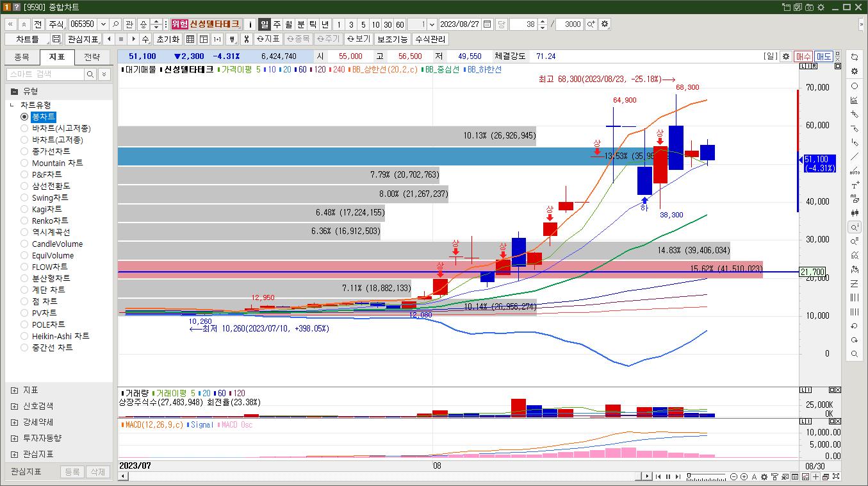Click the zoom magnifier icon beside 3000
This screenshot has width=868, height=486.
tap(591, 24)
